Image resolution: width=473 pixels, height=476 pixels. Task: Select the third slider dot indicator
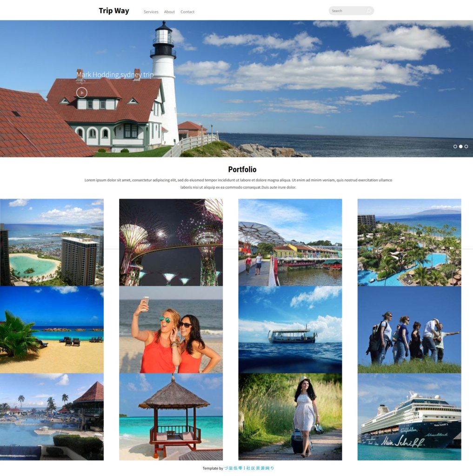[466, 146]
